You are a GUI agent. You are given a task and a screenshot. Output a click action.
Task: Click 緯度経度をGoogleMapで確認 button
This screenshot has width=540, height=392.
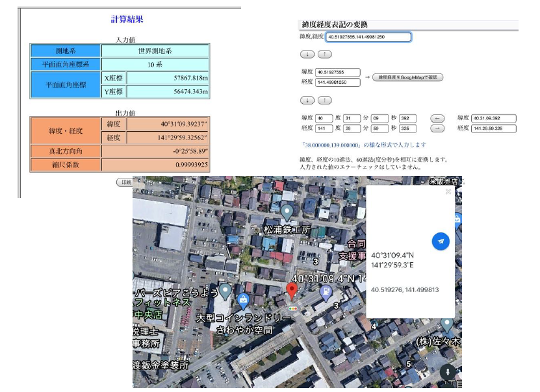pyautogui.click(x=407, y=77)
